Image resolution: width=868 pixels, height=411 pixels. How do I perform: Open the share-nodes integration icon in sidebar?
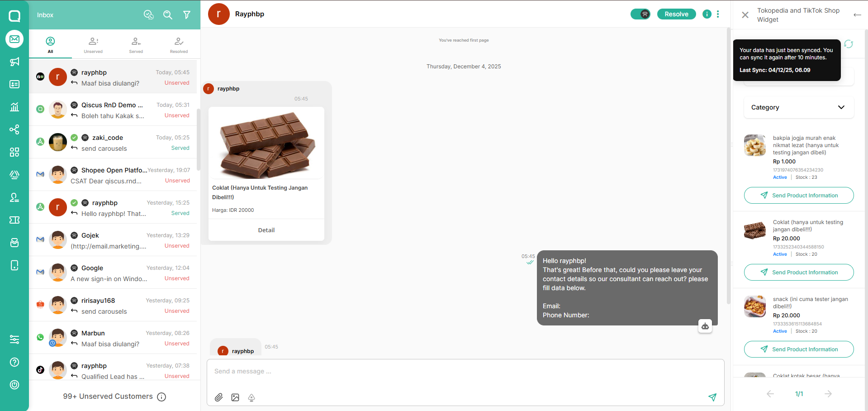click(x=14, y=129)
